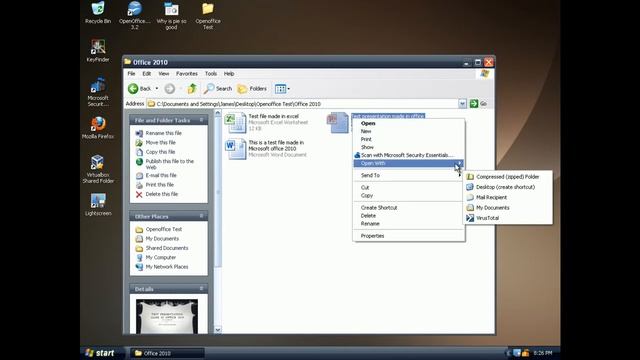Open the Search pane
Image resolution: width=640 pixels, height=360 pixels.
tap(218, 89)
